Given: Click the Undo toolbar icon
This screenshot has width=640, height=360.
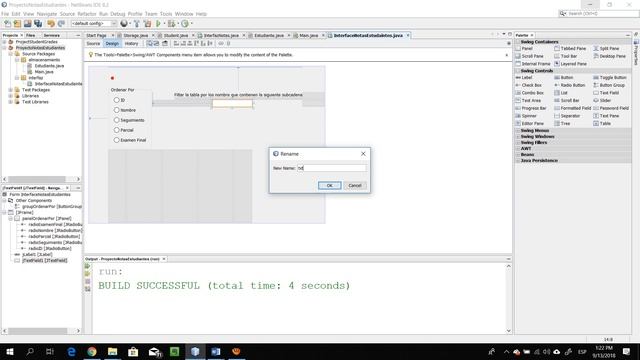Looking at the screenshot, I should click(x=51, y=24).
